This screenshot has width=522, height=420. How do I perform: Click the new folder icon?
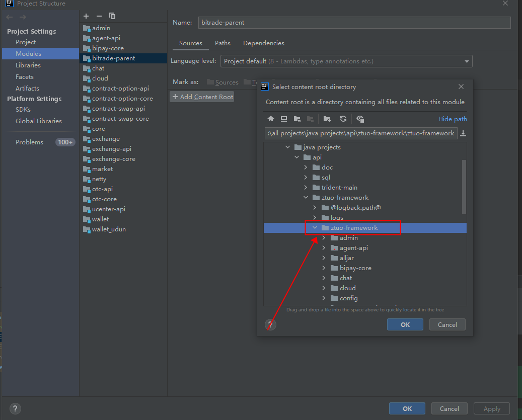327,119
